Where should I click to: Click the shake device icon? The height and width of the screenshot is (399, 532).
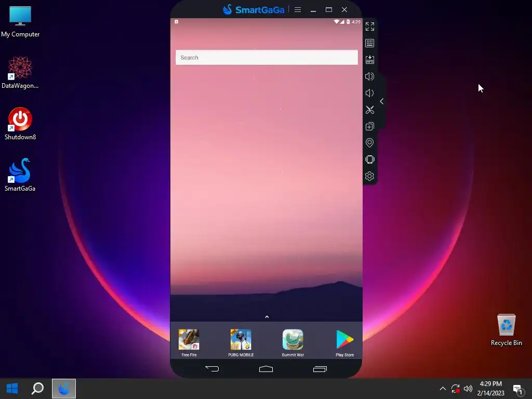pos(369,159)
